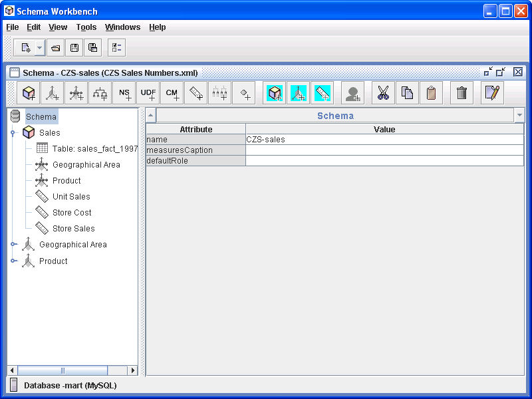
Task: Click the Delete trash can icon
Action: pos(462,92)
